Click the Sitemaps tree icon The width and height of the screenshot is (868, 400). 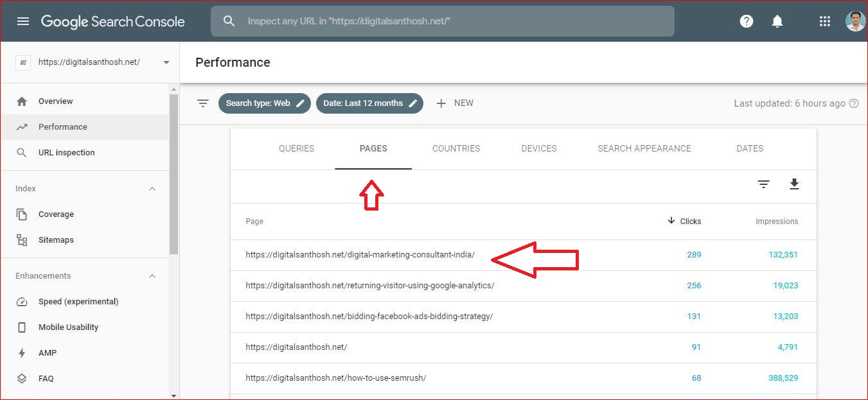click(22, 240)
